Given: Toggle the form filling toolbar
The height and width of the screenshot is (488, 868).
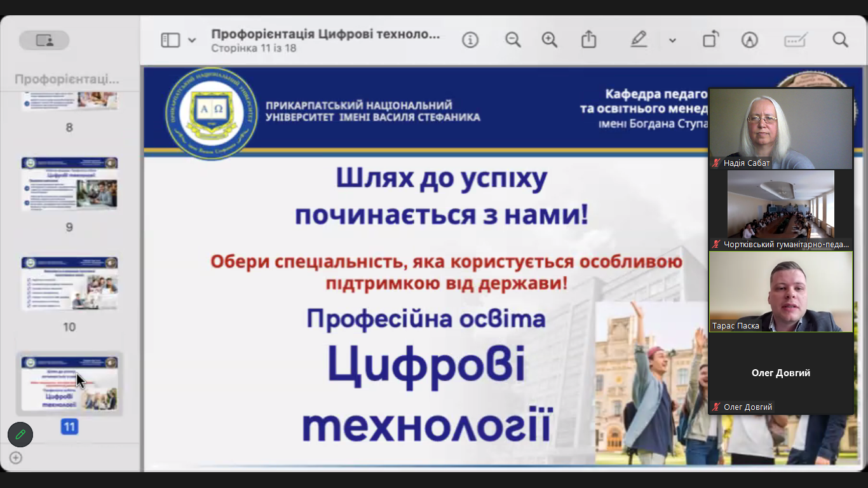Looking at the screenshot, I should (x=796, y=40).
